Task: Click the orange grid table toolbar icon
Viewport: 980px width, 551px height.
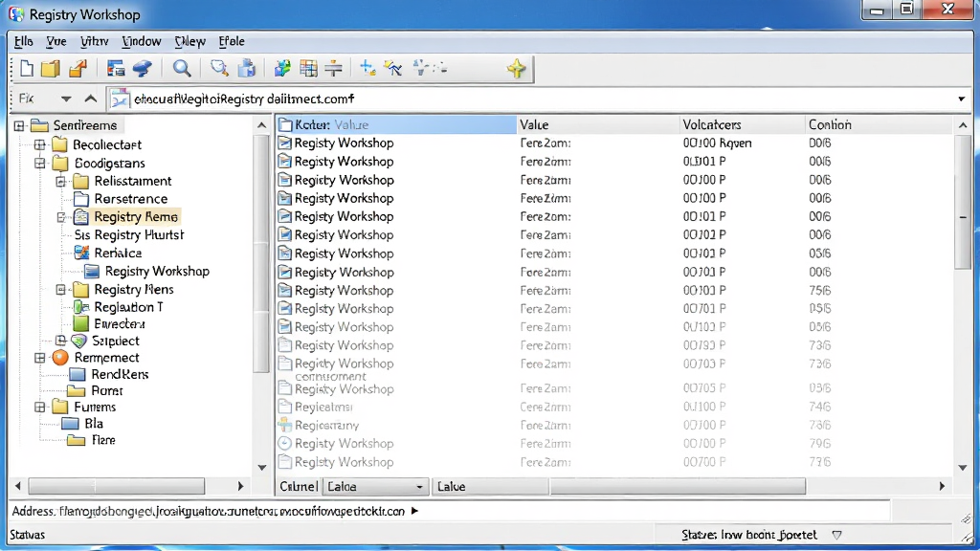Action: click(308, 68)
